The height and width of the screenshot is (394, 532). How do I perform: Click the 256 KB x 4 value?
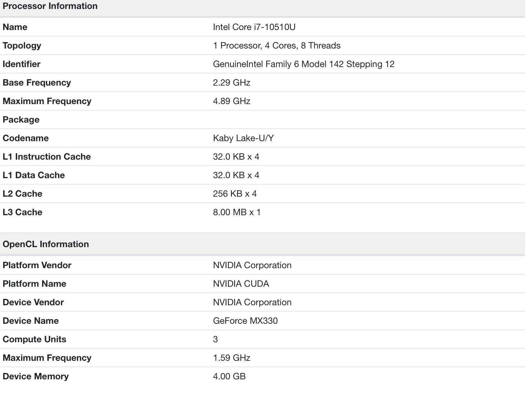point(234,193)
